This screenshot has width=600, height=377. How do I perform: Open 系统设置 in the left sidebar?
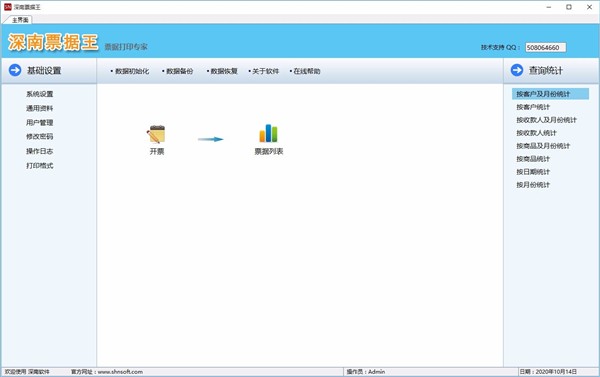click(40, 94)
